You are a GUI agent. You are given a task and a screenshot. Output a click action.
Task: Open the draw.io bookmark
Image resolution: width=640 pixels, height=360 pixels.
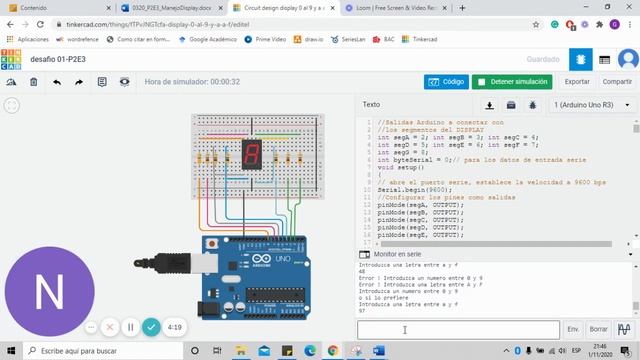tap(309, 39)
